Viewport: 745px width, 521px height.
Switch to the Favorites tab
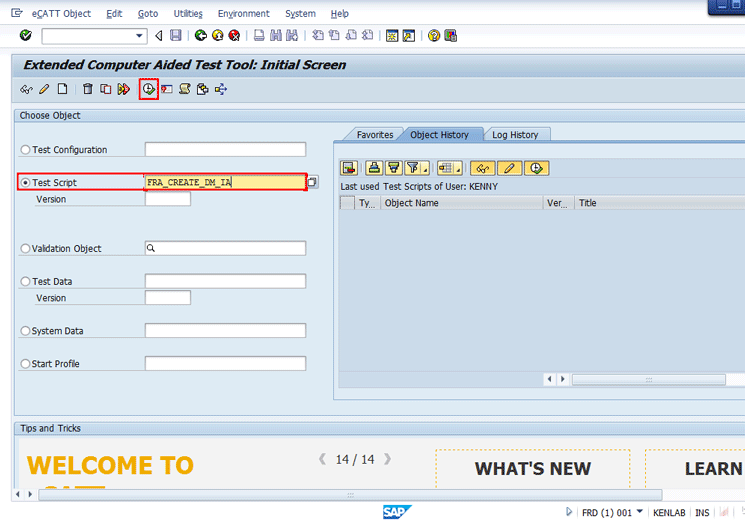(375, 135)
